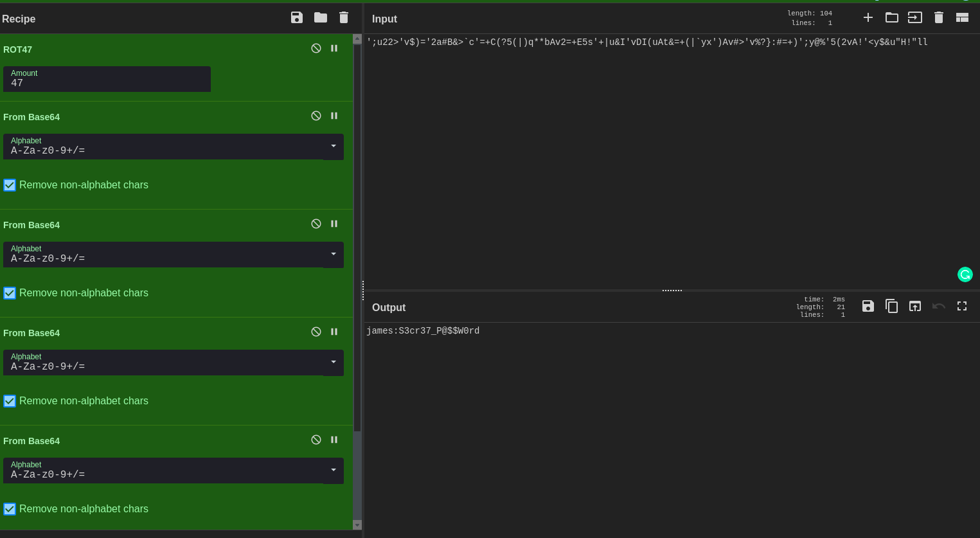Set breakpoint on first From Base64

point(334,116)
